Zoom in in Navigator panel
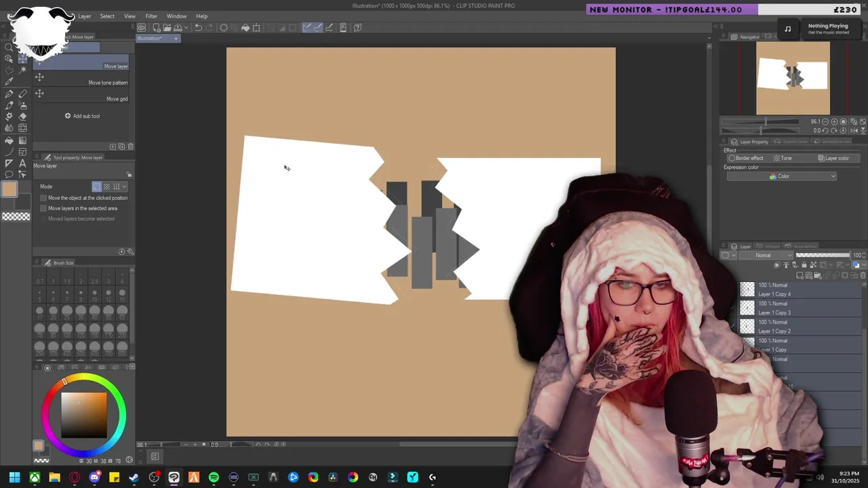Image resolution: width=868 pixels, height=488 pixels. click(x=834, y=121)
